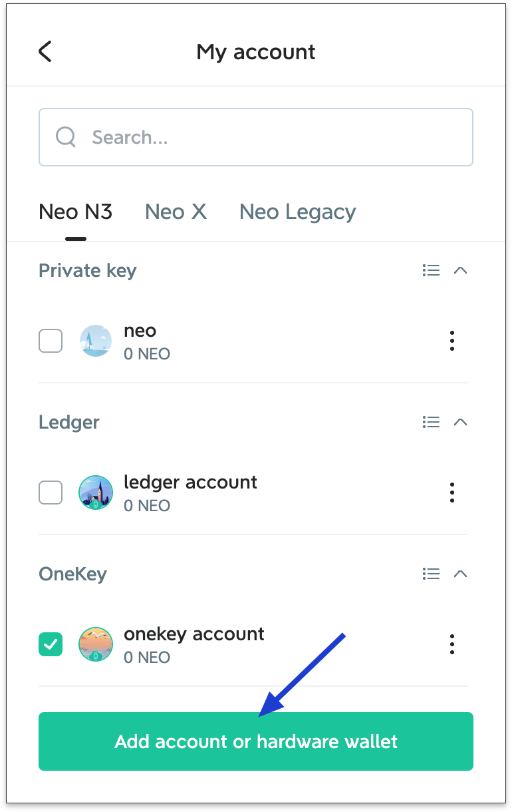Image resolution: width=512 pixels, height=812 pixels.
Task: Open list options for Private key group
Action: coord(431,270)
